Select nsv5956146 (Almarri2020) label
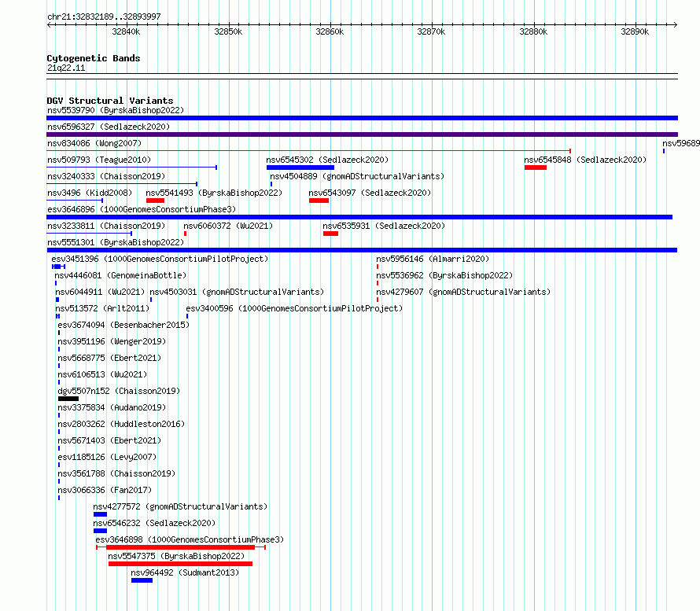 point(433,259)
